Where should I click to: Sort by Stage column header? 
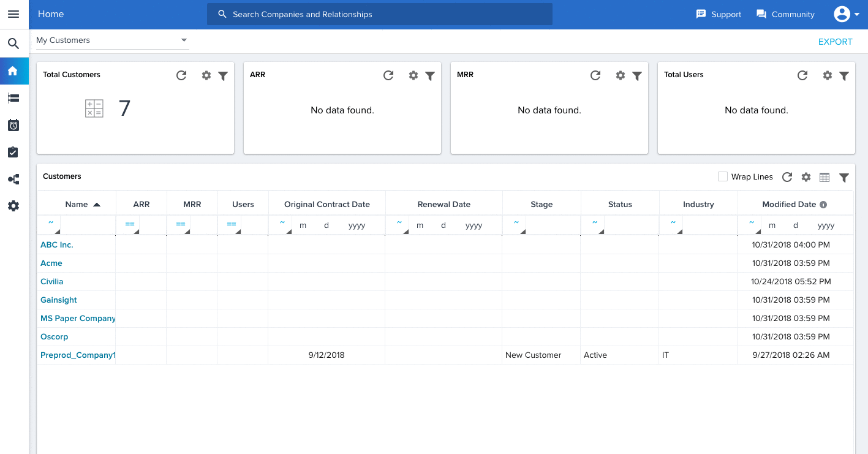[x=542, y=205]
